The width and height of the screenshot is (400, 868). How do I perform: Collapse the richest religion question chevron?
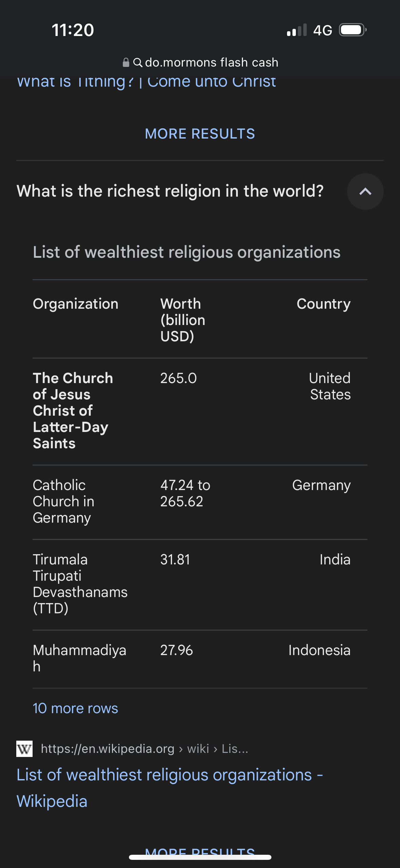(365, 192)
